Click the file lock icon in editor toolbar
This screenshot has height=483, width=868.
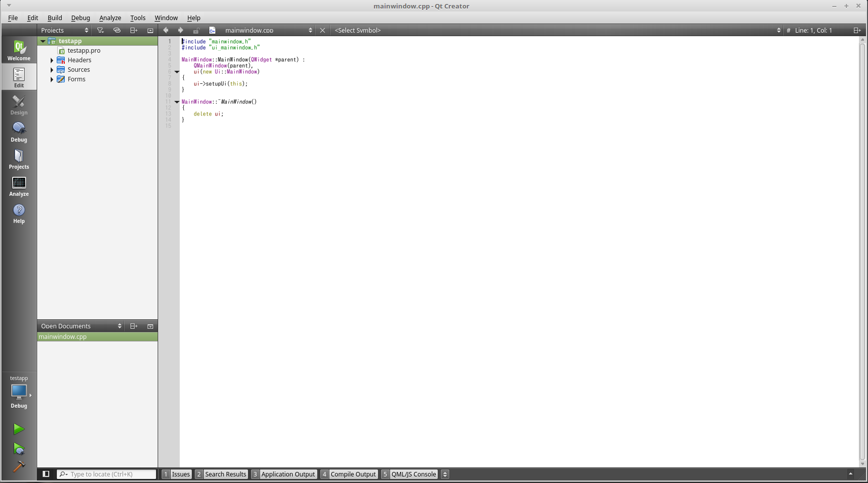pos(196,31)
